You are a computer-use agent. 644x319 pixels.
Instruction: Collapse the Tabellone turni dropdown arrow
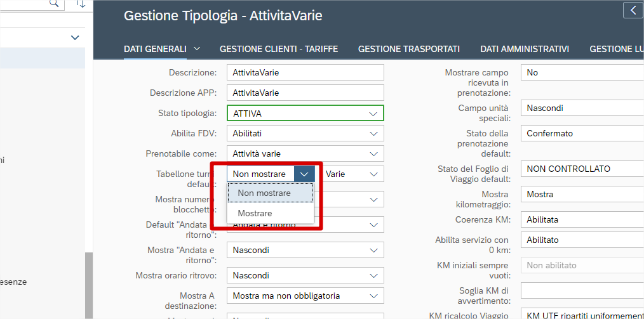(305, 174)
